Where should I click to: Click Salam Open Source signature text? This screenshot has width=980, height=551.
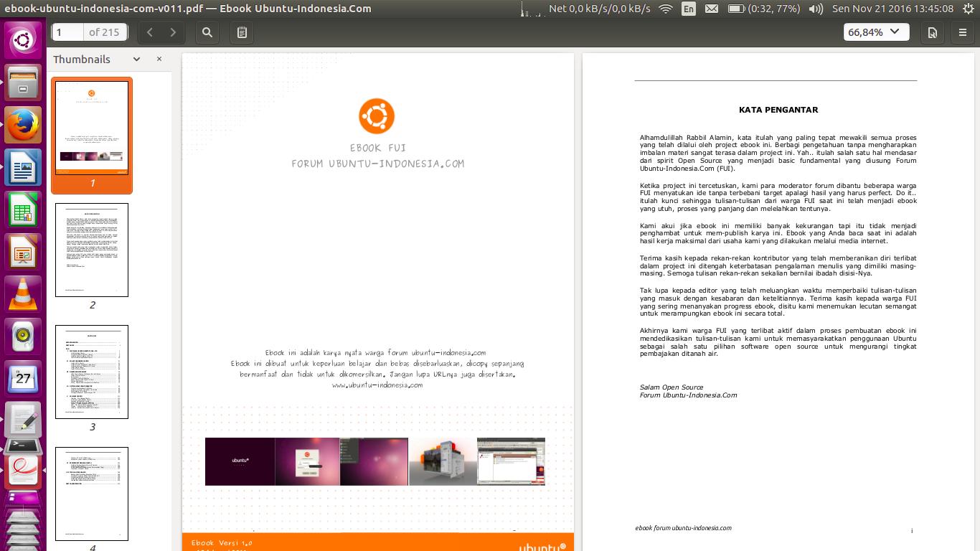point(672,387)
